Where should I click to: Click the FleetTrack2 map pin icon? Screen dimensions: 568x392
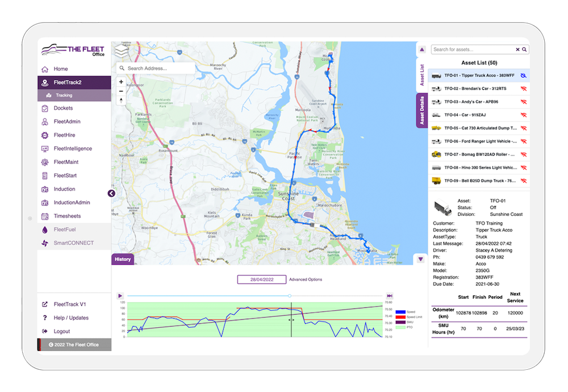tap(45, 82)
